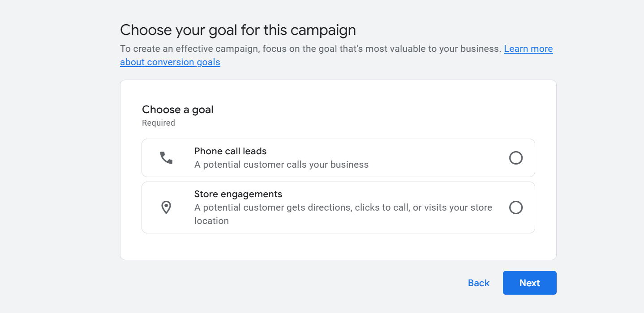Select the Phone call leads radio button

pyautogui.click(x=516, y=157)
